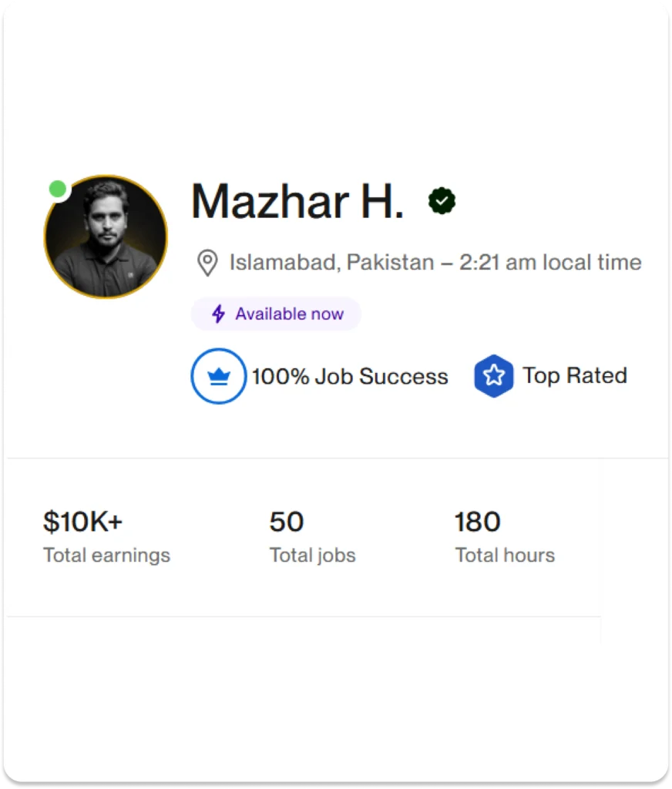Click the $10K+ earnings figure
The width and height of the screenshot is (672, 789).
[x=82, y=522]
